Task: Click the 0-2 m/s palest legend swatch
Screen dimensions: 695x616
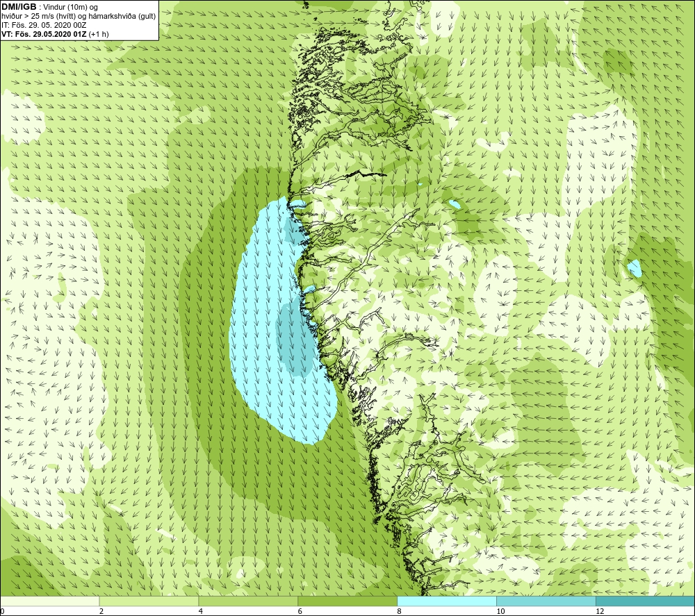Action: 49,601
